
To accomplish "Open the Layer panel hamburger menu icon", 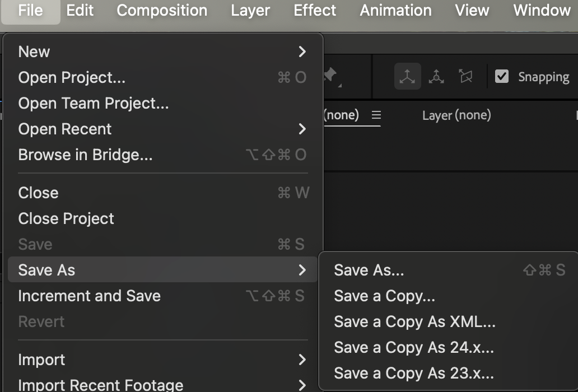I will click(x=376, y=115).
